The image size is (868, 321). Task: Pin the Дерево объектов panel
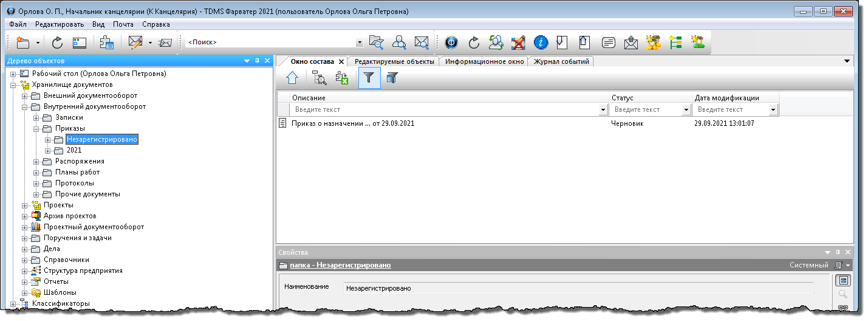(257, 61)
